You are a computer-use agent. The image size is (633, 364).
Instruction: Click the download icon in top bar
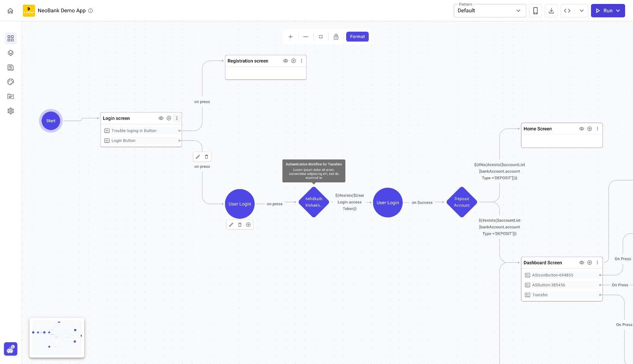[x=551, y=11]
